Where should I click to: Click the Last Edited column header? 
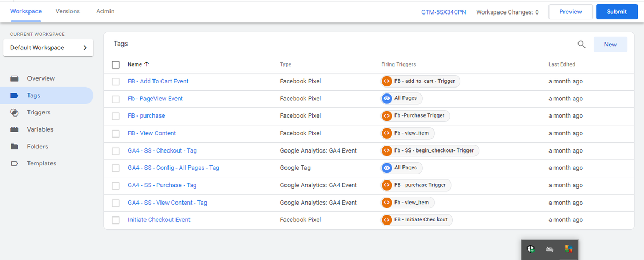(x=562, y=64)
